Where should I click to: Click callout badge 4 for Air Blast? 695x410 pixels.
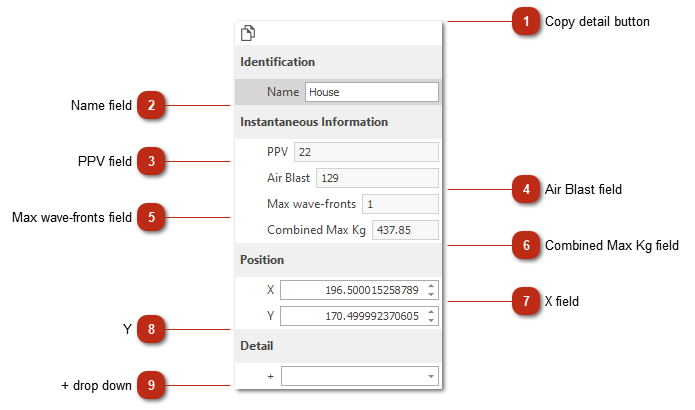coord(525,188)
